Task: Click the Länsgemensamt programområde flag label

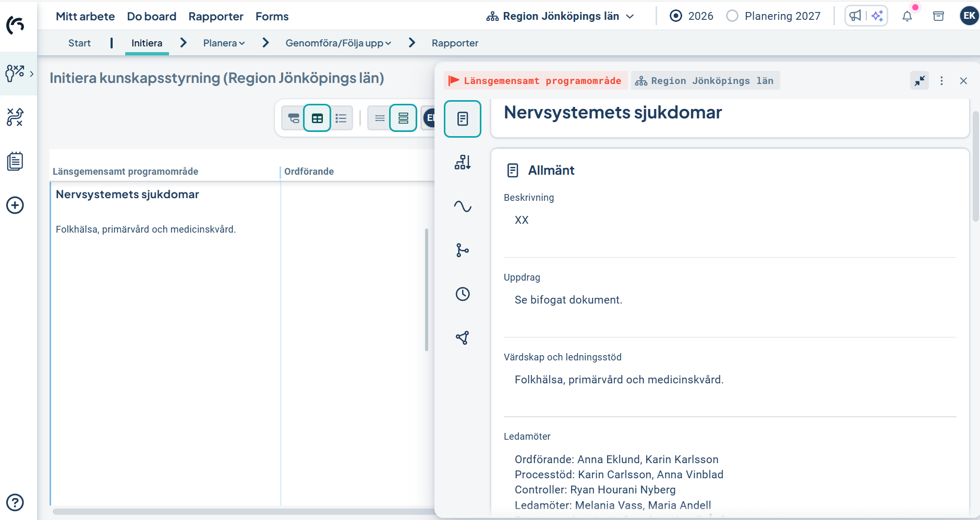Action: 534,80
